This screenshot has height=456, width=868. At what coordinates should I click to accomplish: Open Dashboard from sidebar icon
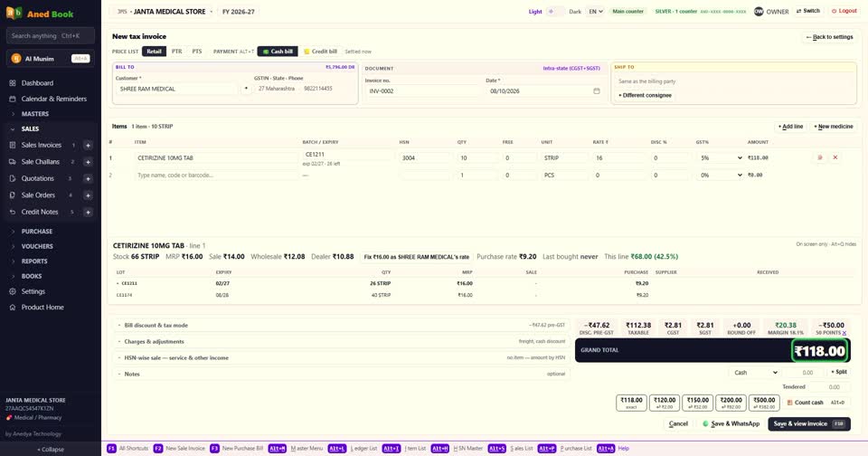[x=12, y=83]
